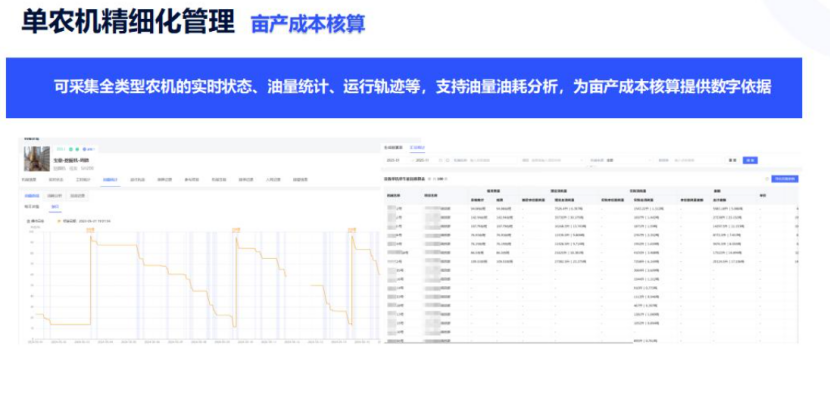Viewport: 830px width, 399px height.
Task: Open column settings icon beside export button
Action: pos(766,179)
